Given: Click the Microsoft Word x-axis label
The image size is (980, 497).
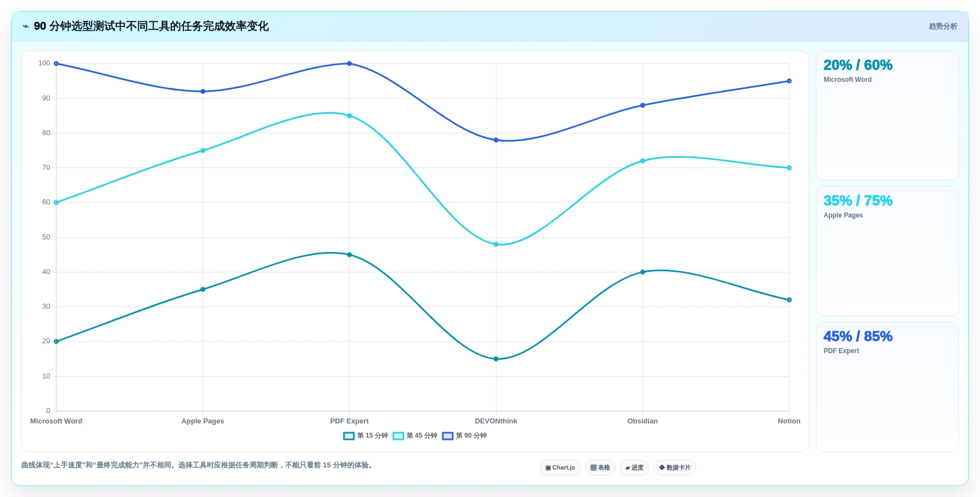Looking at the screenshot, I should click(x=56, y=421).
